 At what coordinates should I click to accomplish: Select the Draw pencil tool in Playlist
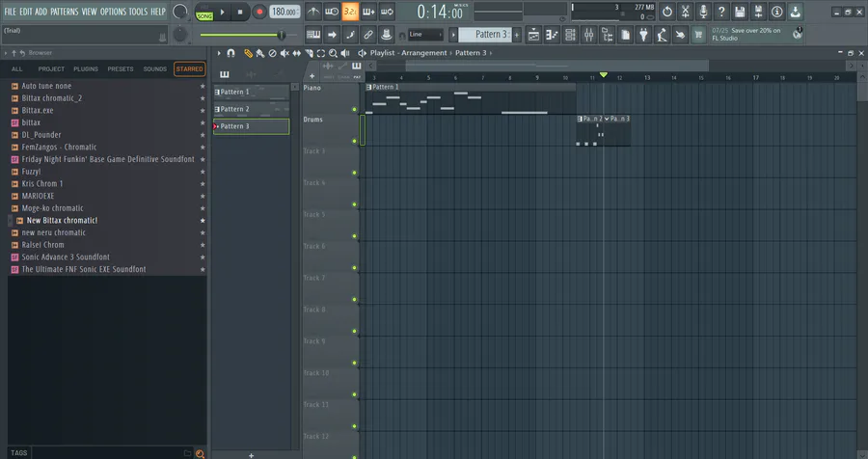pos(248,53)
